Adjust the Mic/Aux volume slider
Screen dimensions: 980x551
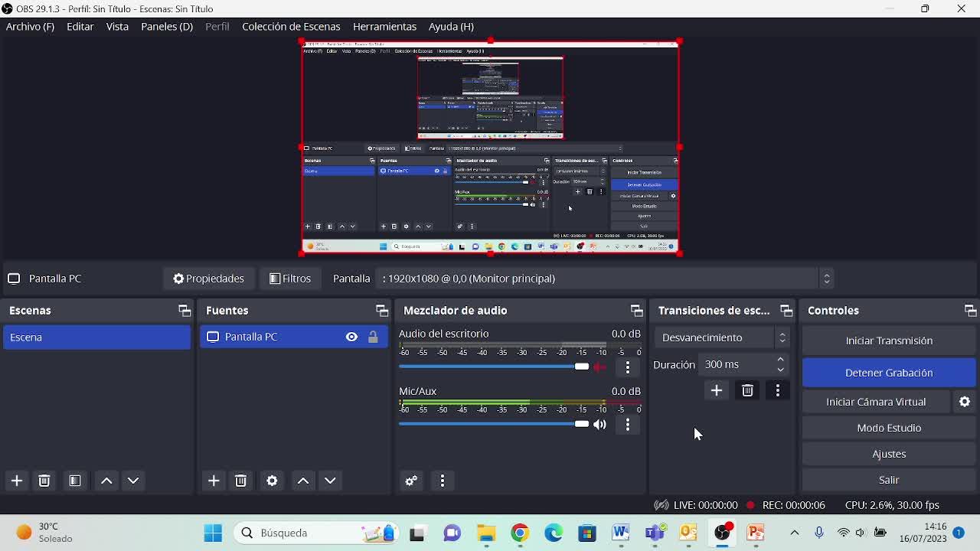(x=494, y=424)
